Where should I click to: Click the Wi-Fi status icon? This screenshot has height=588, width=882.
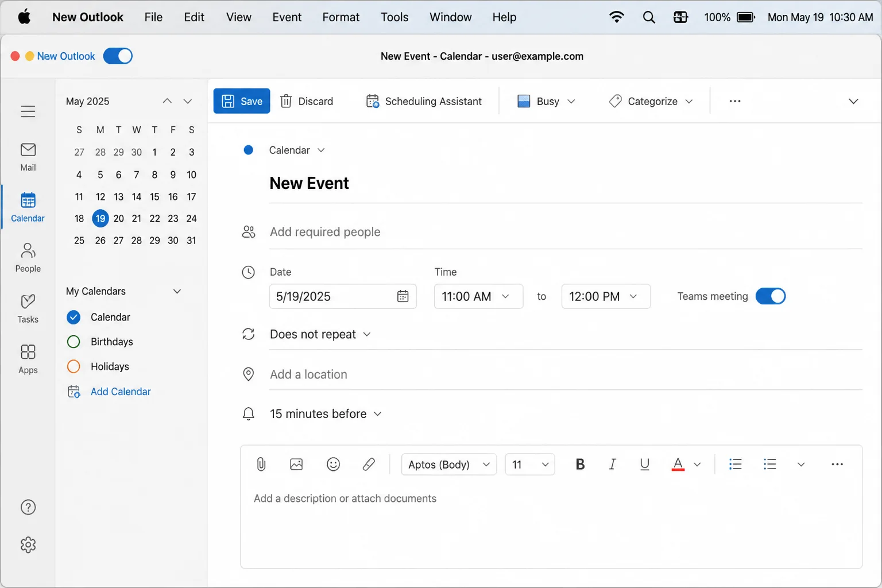[617, 17]
